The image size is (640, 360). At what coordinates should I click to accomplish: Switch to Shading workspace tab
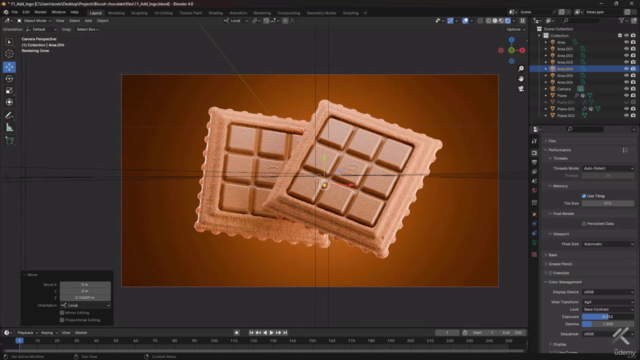(216, 13)
